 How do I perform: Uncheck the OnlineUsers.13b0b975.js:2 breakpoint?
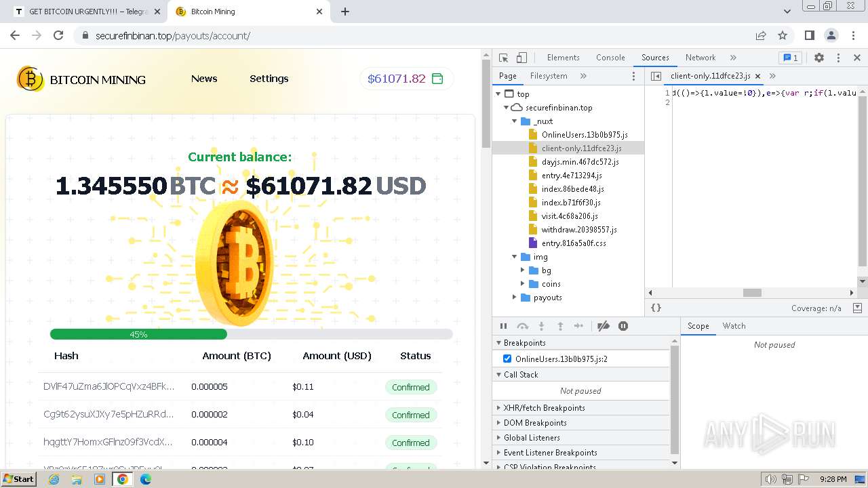[507, 359]
